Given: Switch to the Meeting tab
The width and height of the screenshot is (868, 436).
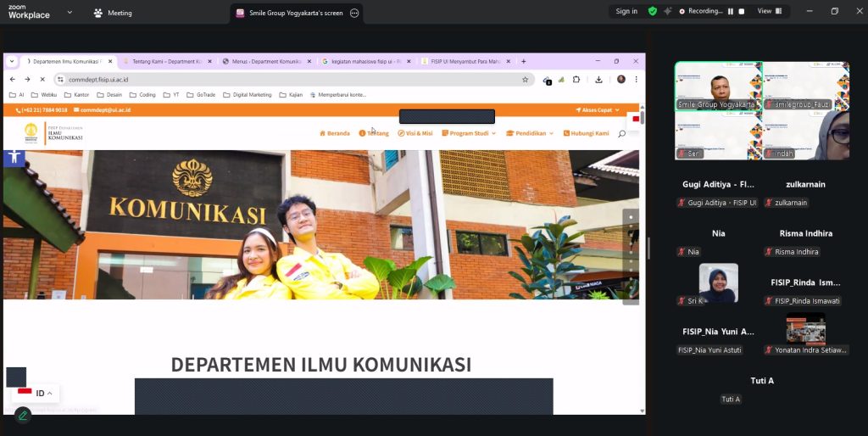Looking at the screenshot, I should tap(113, 13).
